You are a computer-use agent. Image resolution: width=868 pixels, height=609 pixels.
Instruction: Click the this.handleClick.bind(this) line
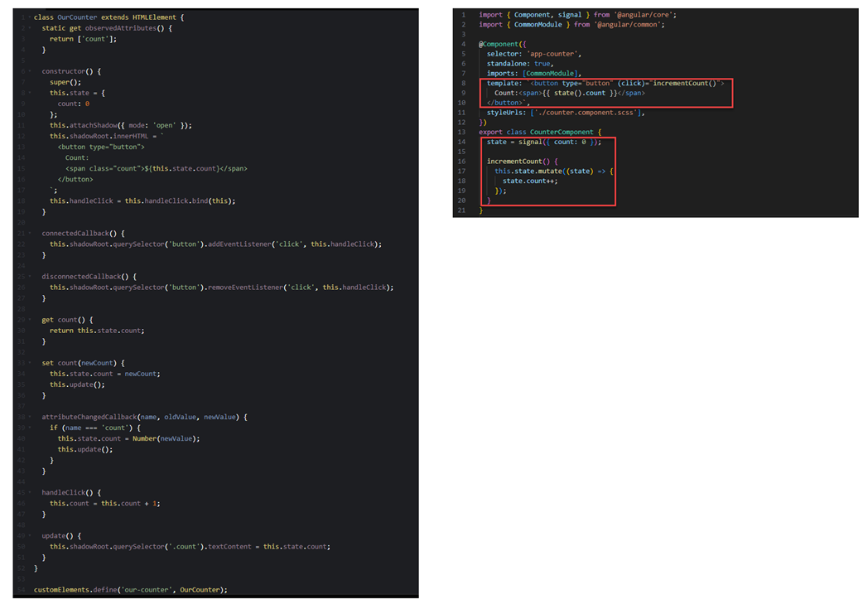(x=142, y=201)
